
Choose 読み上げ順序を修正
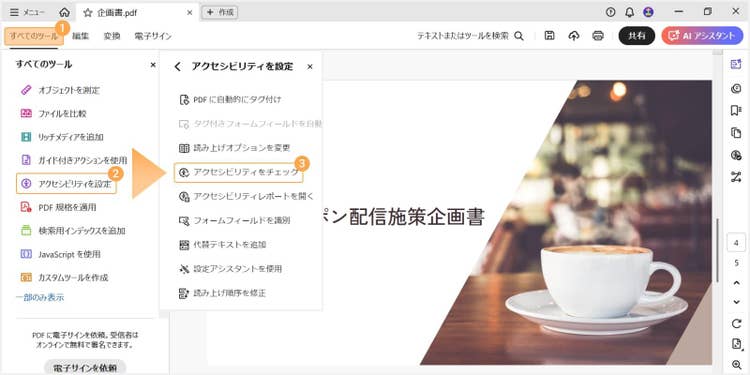point(222,293)
